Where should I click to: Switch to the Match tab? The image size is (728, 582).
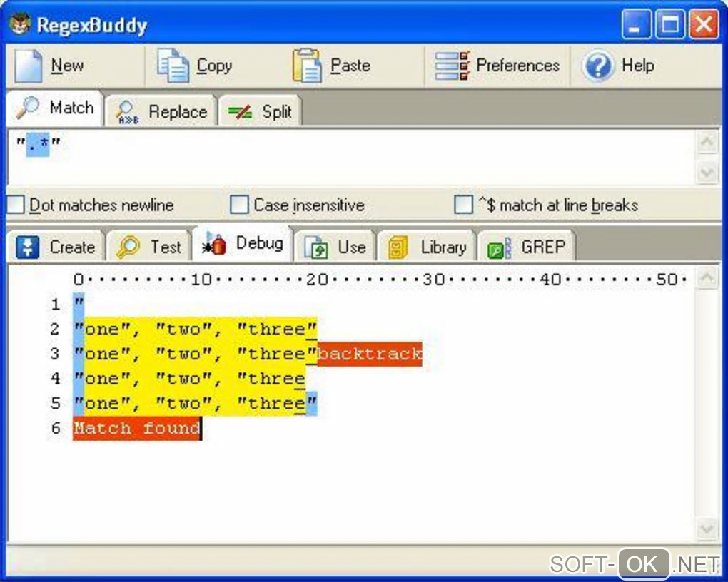coord(55,108)
